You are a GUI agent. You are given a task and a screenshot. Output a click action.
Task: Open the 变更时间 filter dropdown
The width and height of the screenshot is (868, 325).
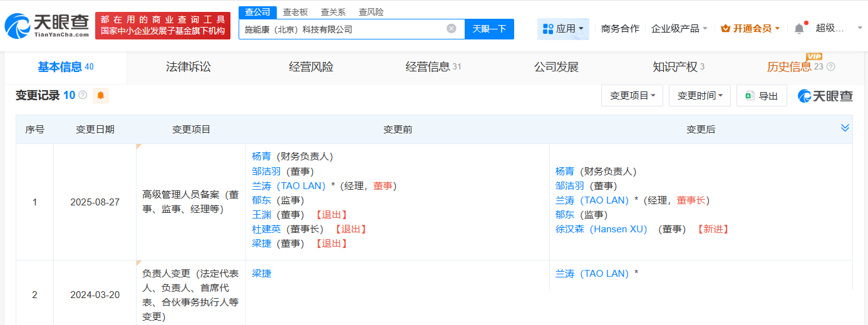(700, 96)
